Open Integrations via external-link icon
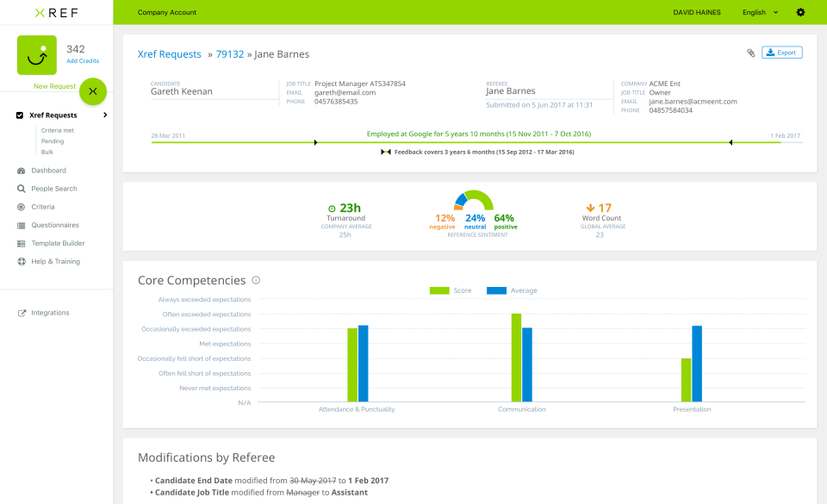The width and height of the screenshot is (827, 504). 21,312
